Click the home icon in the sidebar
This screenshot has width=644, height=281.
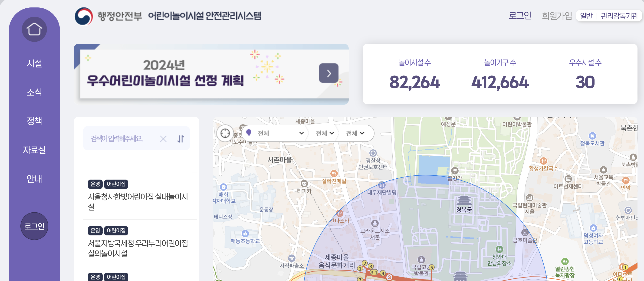(34, 29)
